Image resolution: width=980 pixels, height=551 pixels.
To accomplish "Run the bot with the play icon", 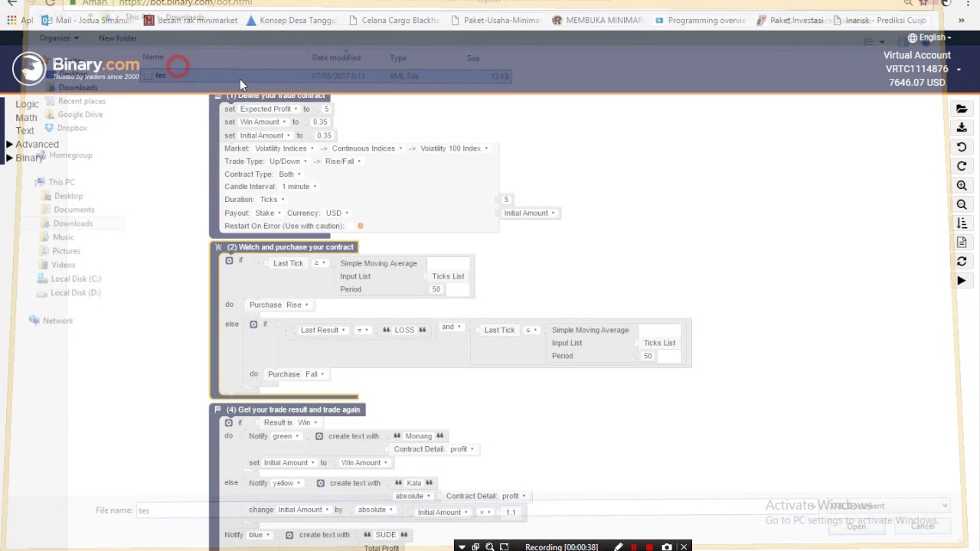I will (x=962, y=281).
